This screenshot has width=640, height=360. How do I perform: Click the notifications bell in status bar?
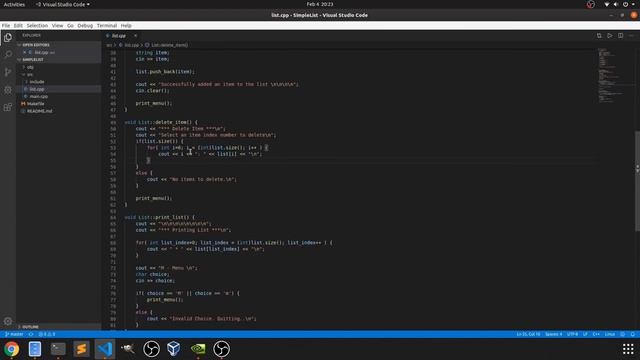coord(633,334)
